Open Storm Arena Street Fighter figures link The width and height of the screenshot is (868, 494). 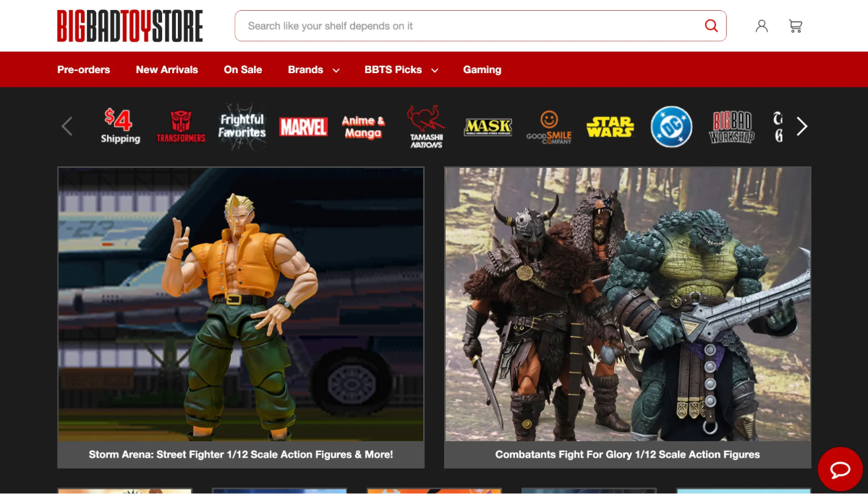tap(241, 454)
